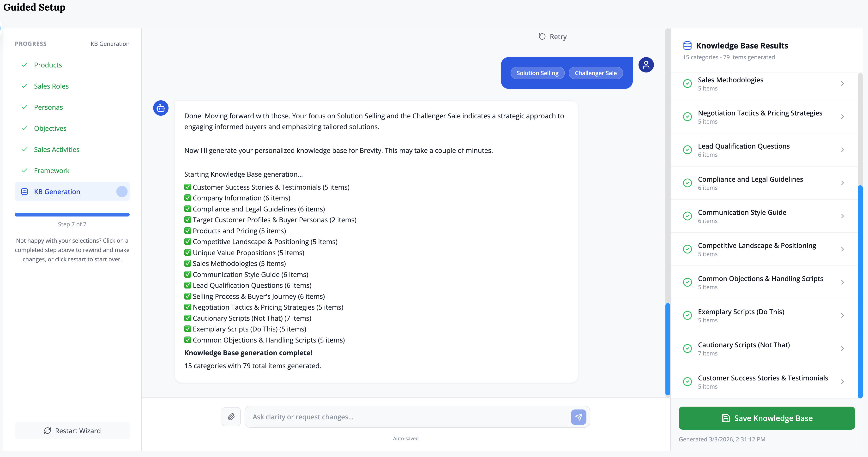Click the bot avatar icon beside message
The image size is (868, 457).
tap(161, 108)
